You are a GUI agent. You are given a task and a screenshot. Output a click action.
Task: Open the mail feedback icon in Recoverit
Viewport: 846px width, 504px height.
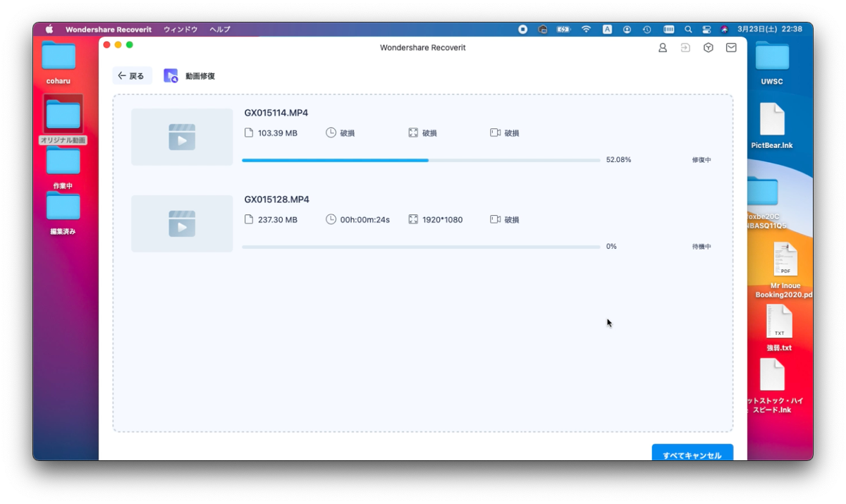[731, 48]
